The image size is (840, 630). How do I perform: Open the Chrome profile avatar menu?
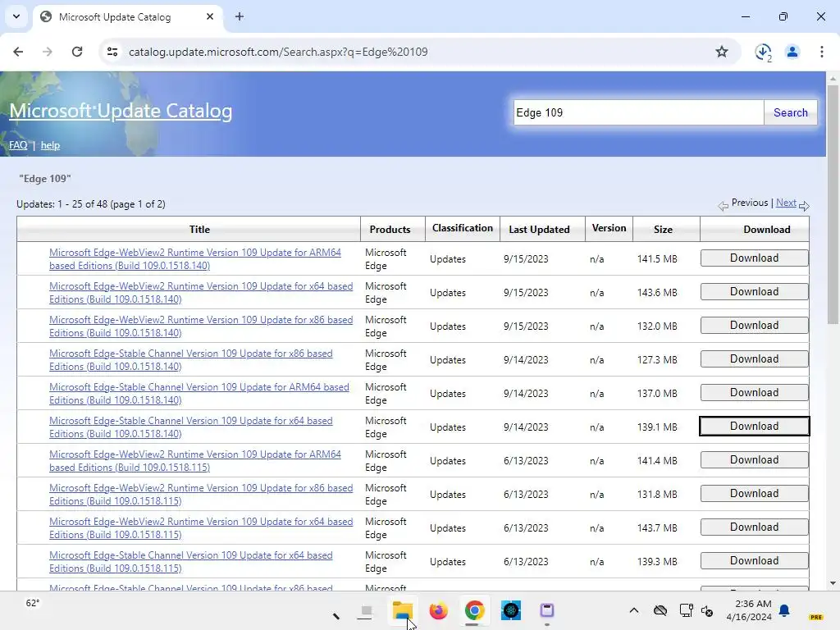pyautogui.click(x=792, y=52)
